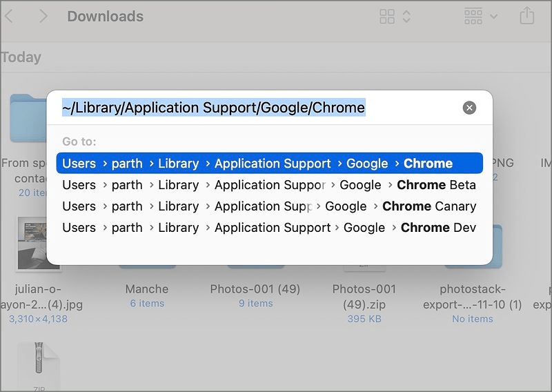Select the Chrome Dev path suggestion

(269, 228)
